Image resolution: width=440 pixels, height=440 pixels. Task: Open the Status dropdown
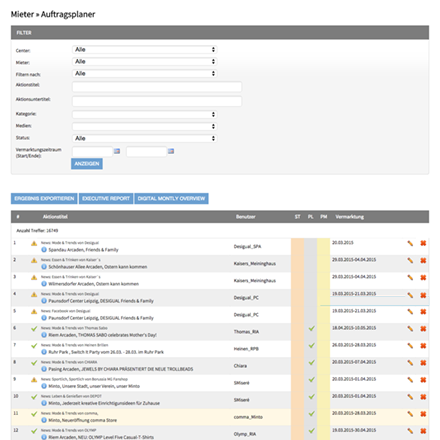[x=145, y=138]
